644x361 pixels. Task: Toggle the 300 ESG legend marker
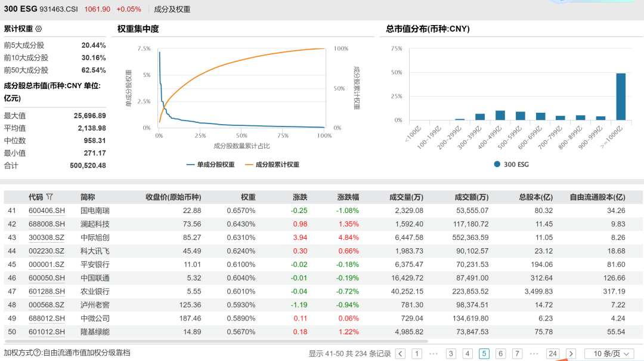pyautogui.click(x=497, y=164)
